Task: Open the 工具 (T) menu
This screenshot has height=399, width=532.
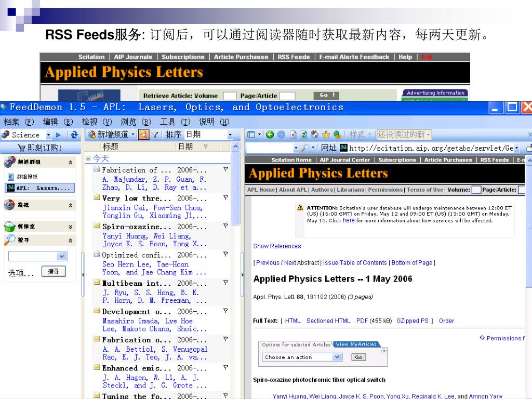Action: pos(175,122)
